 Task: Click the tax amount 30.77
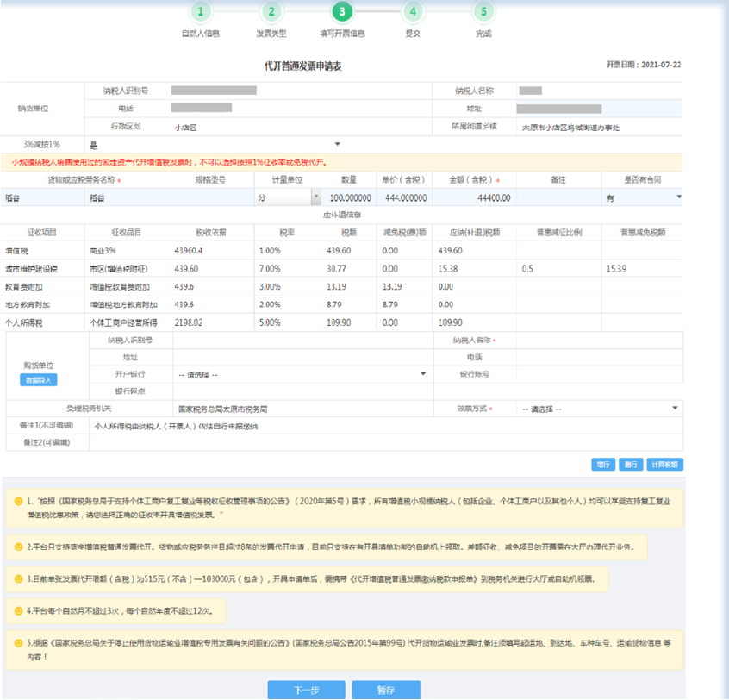point(336,269)
